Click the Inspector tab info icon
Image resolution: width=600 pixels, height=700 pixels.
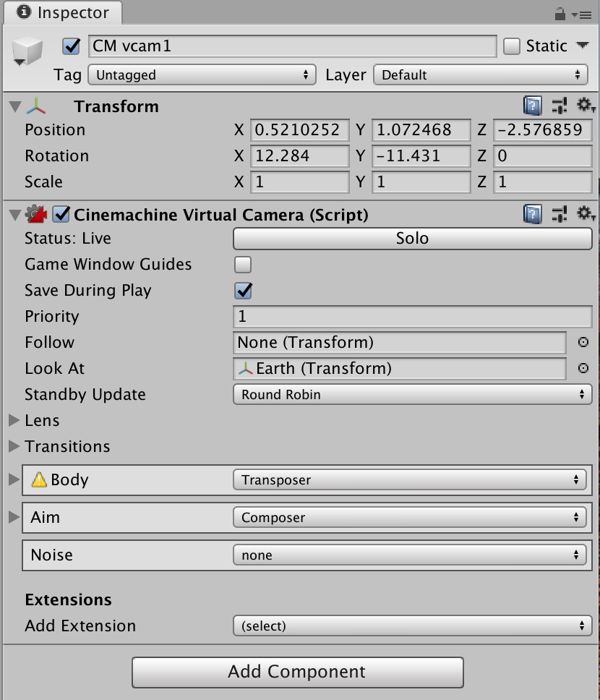[24, 12]
